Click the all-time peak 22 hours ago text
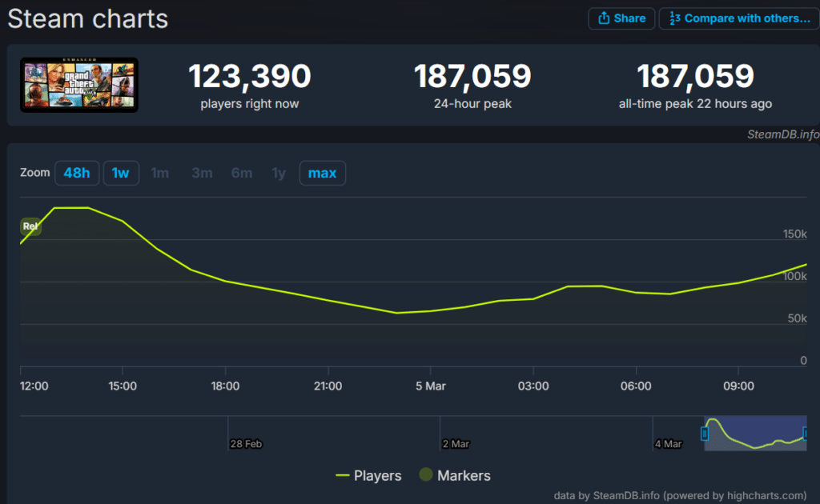 click(695, 104)
